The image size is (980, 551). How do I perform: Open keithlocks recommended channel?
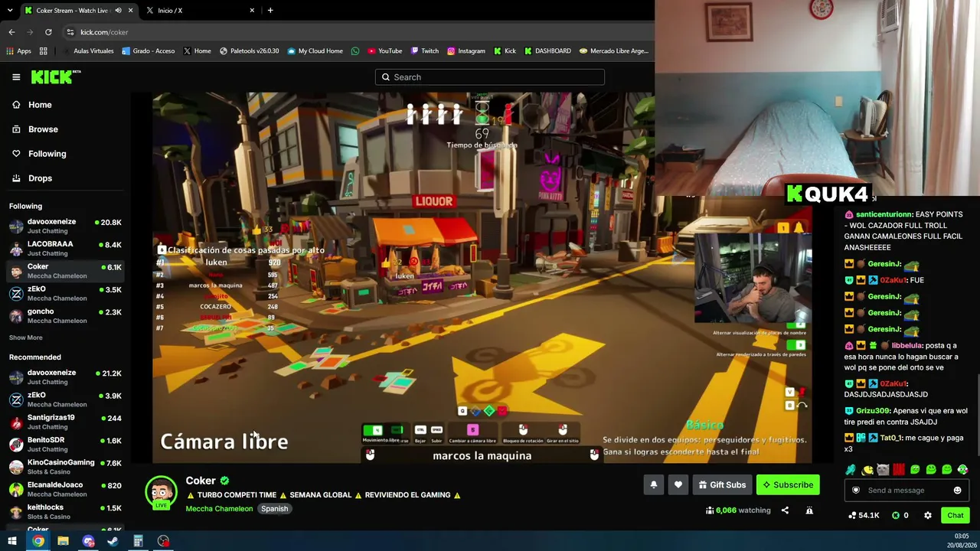point(65,510)
